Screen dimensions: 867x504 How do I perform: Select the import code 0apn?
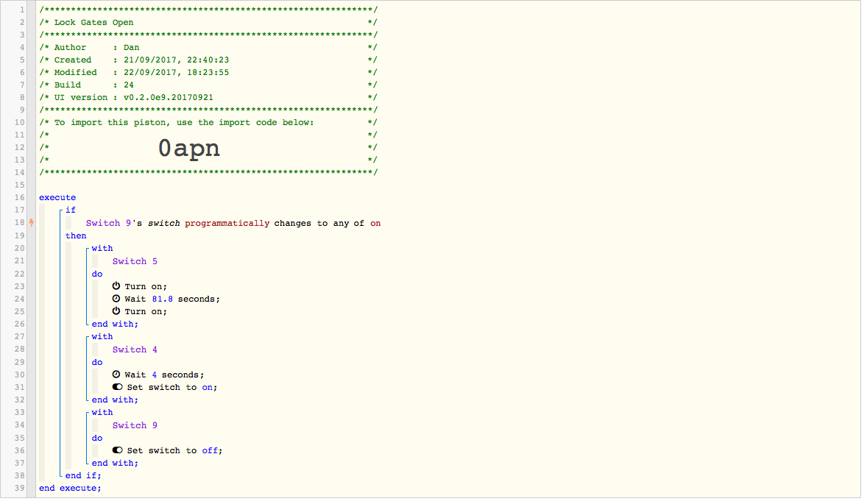point(189,148)
